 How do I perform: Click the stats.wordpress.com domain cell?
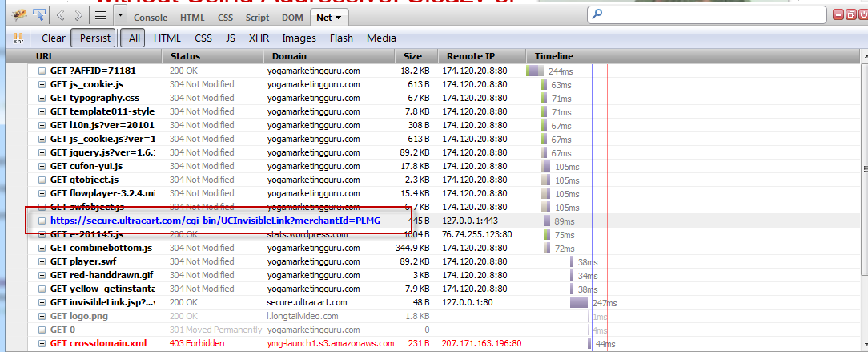pyautogui.click(x=307, y=234)
